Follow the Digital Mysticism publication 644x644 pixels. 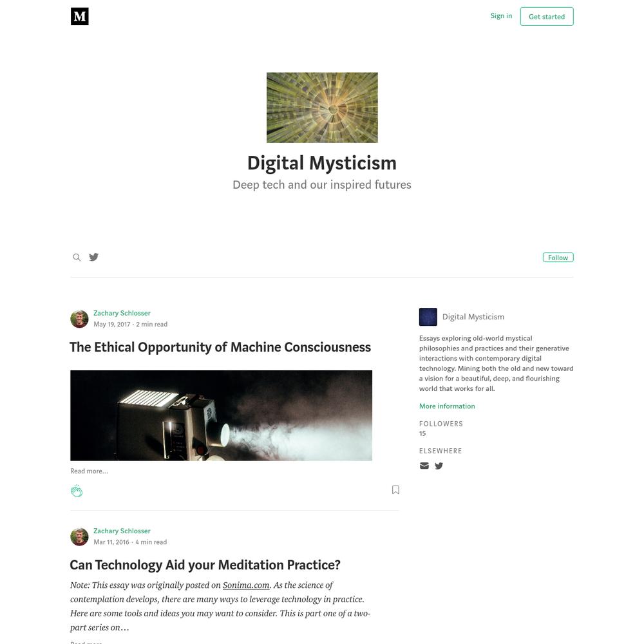pyautogui.click(x=558, y=258)
